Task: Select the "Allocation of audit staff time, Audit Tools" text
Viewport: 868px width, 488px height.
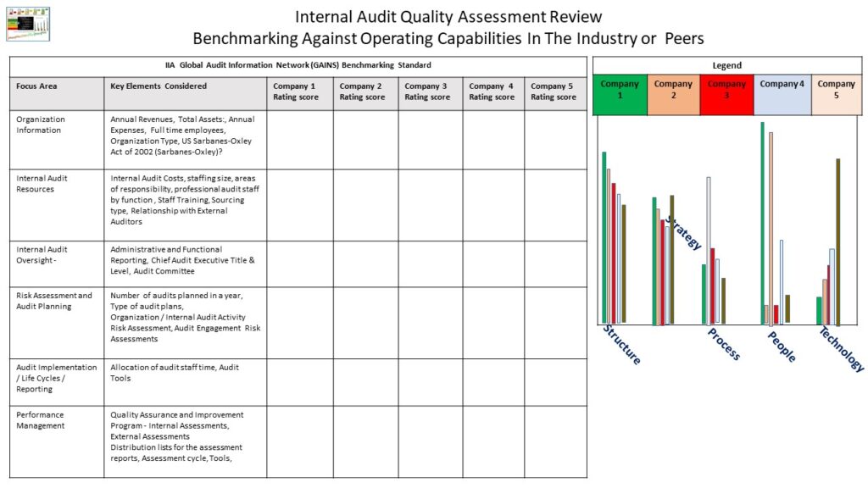Action: [x=175, y=373]
